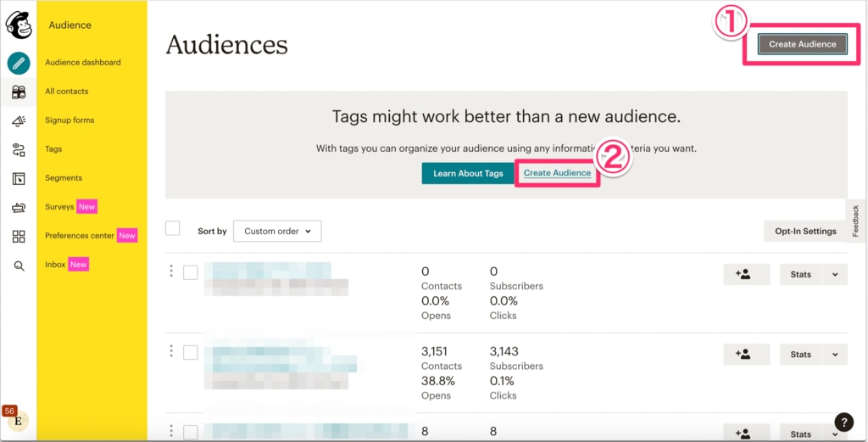Click Stats for the 3,151 Contacts audience
The height and width of the screenshot is (442, 868).
pos(801,354)
